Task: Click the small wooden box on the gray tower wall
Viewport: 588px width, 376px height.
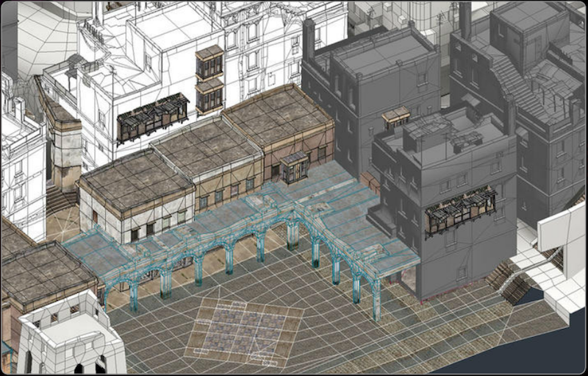Action: tap(395, 118)
